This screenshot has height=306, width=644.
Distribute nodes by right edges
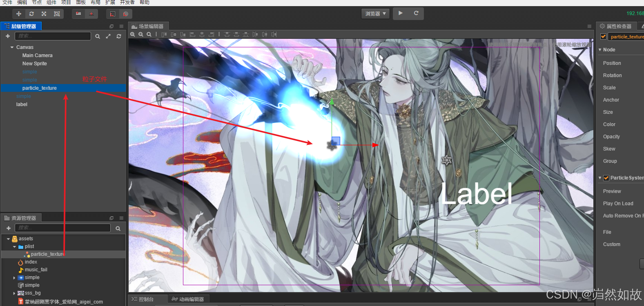click(x=274, y=35)
